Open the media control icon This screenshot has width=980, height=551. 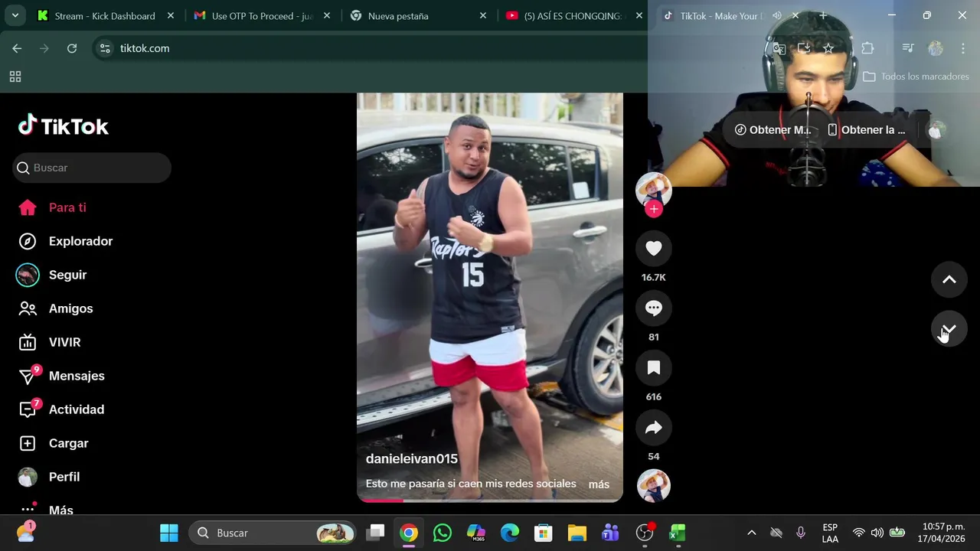tap(908, 48)
